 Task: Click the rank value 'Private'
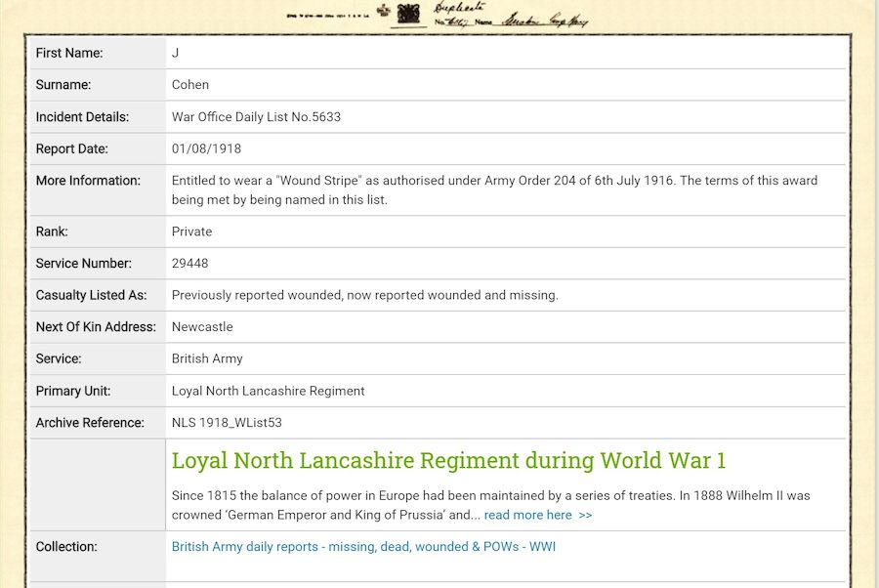point(191,231)
